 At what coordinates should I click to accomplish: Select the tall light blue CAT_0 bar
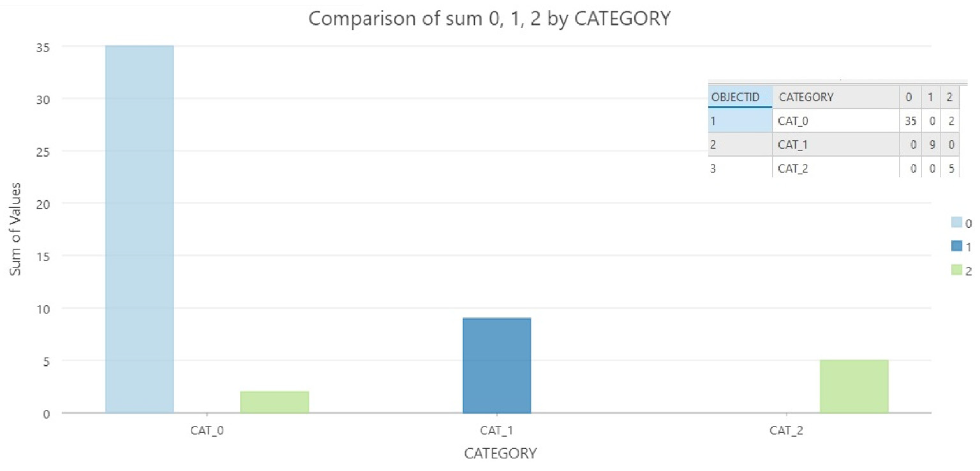click(x=139, y=228)
